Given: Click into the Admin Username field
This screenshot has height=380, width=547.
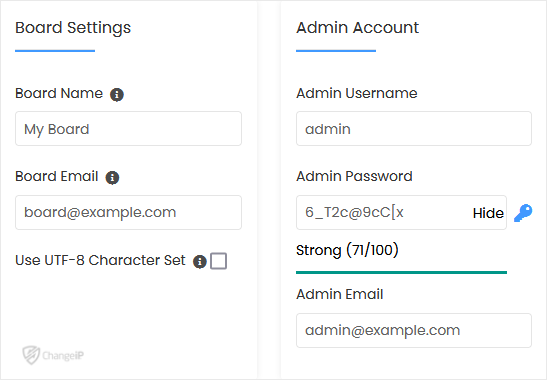Looking at the screenshot, I should tap(414, 129).
